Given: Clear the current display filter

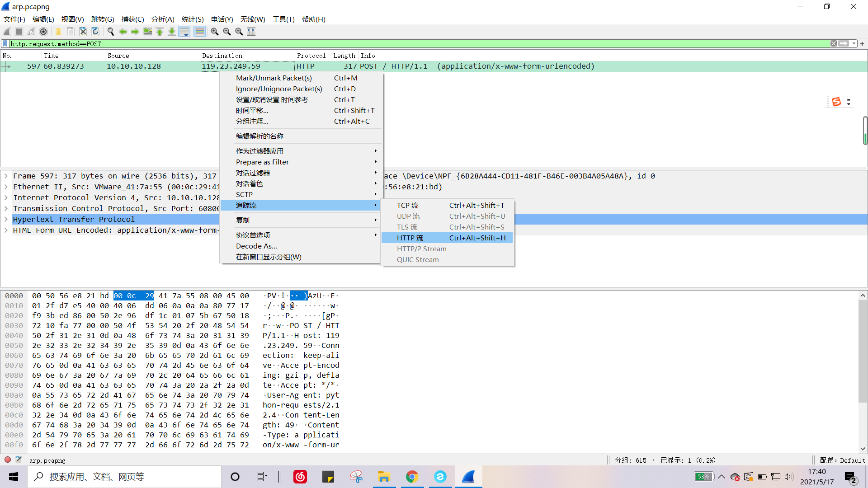Looking at the screenshot, I should pyautogui.click(x=833, y=43).
